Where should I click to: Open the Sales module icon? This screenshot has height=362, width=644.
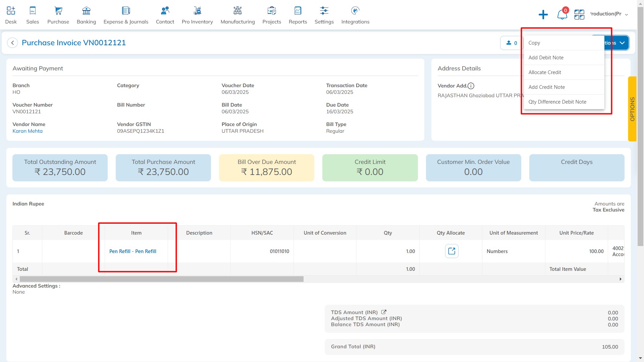(x=33, y=11)
